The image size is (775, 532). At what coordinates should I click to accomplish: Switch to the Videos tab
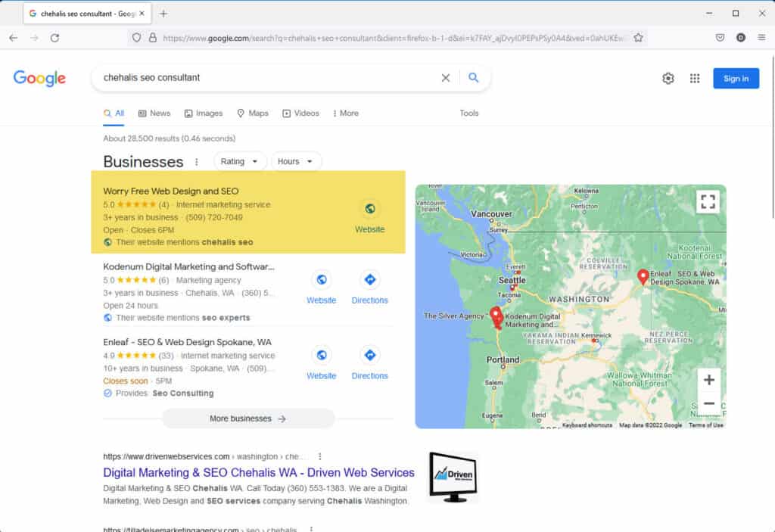[300, 114]
